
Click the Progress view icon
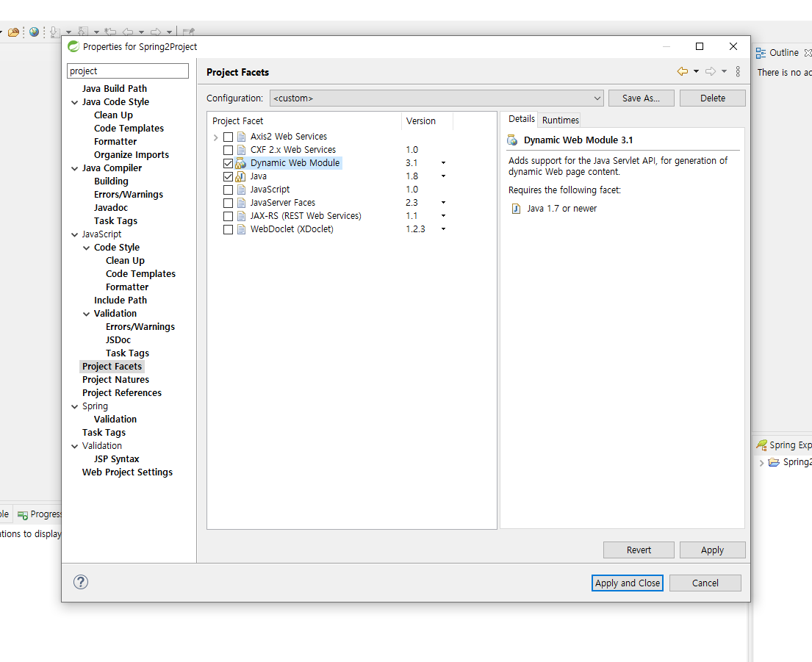point(22,515)
